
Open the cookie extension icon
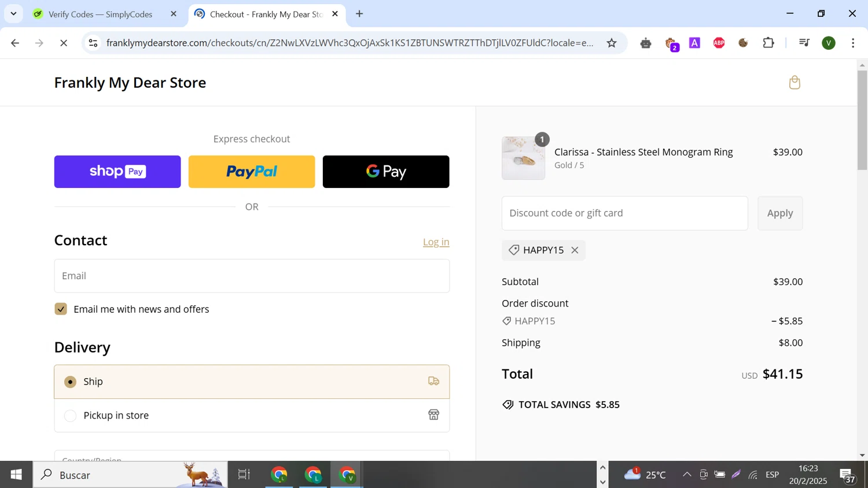pos(744,43)
